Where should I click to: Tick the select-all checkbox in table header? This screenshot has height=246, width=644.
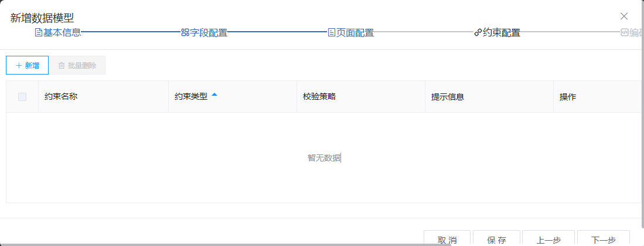coord(22,97)
